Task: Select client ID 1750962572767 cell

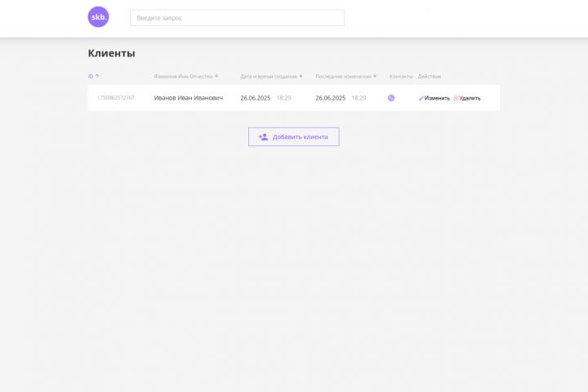Action: pos(116,98)
